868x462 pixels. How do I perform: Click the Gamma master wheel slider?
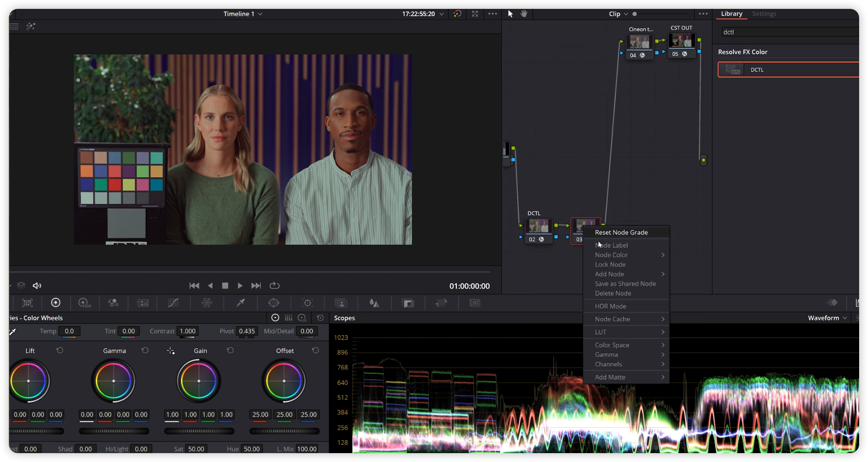114,431
